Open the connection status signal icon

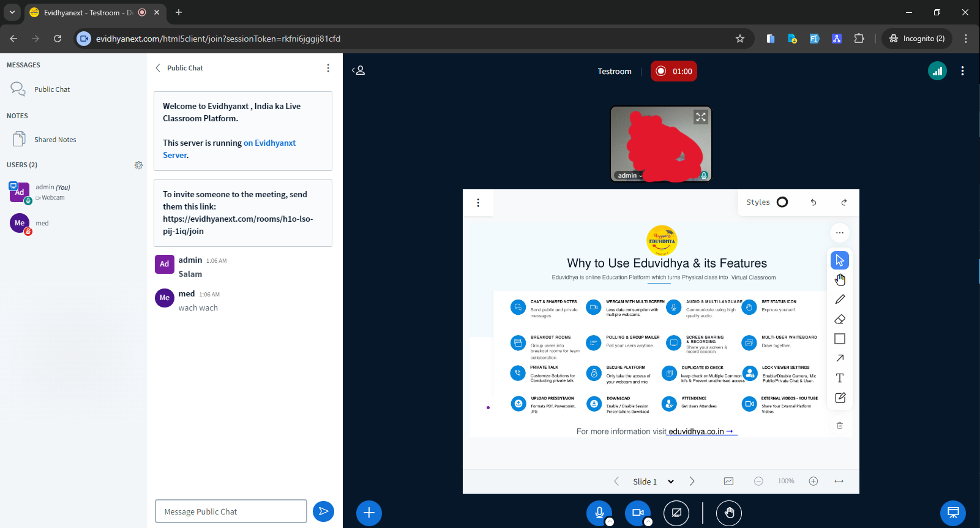(937, 71)
